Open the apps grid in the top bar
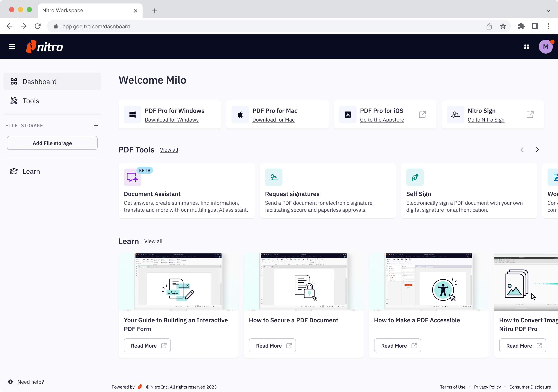 click(x=526, y=47)
